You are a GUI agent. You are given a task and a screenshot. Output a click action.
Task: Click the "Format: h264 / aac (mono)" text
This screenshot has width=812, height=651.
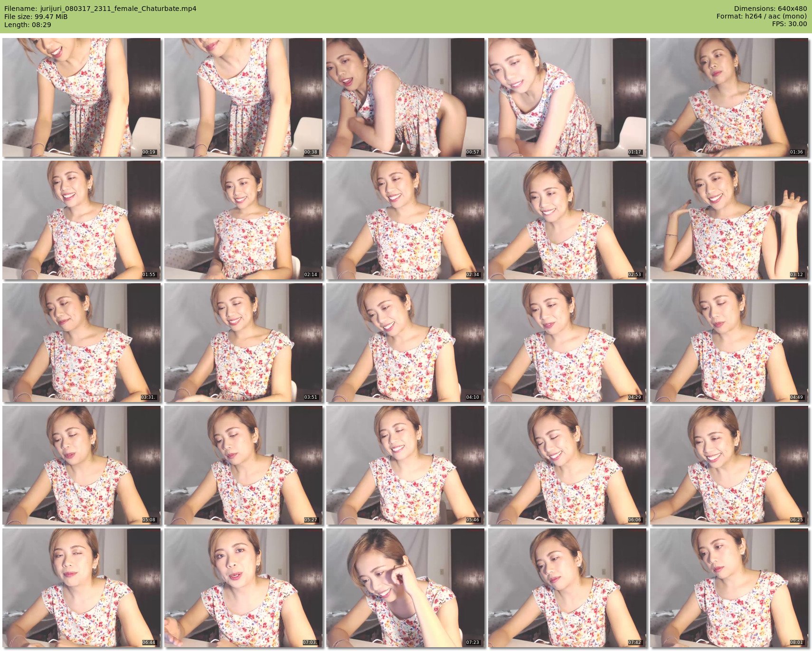click(x=762, y=16)
